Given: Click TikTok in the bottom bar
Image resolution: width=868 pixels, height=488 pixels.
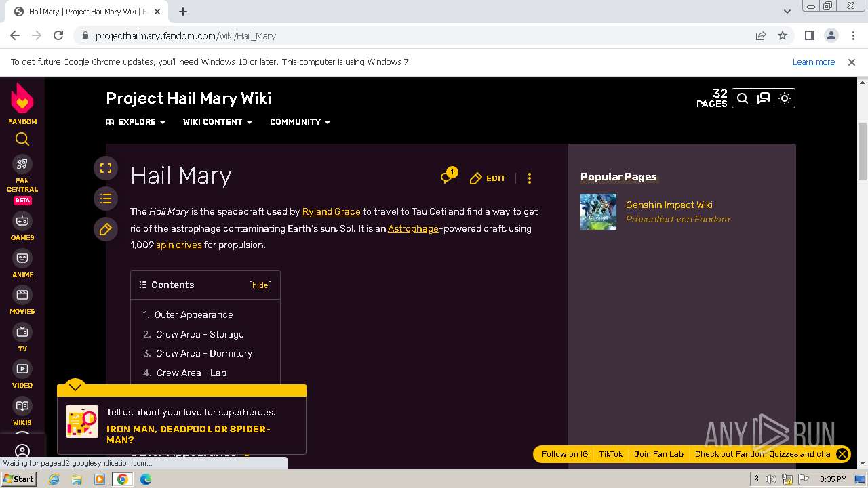Looking at the screenshot, I should click(611, 454).
